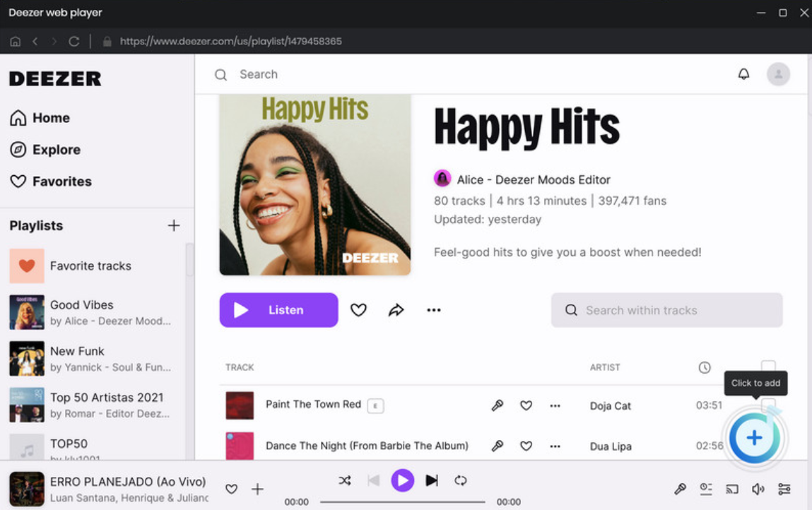Open the user profile avatar
Screen dimensions: 812x510
778,74
